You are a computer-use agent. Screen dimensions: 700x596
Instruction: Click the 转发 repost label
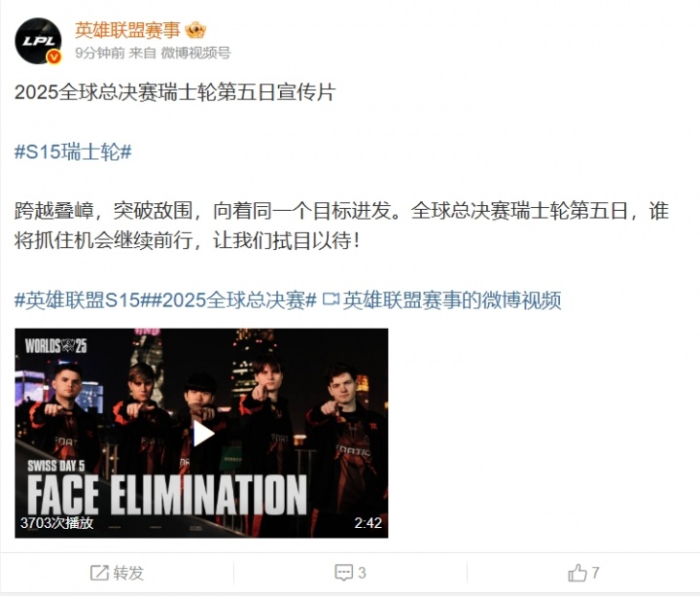click(x=128, y=573)
